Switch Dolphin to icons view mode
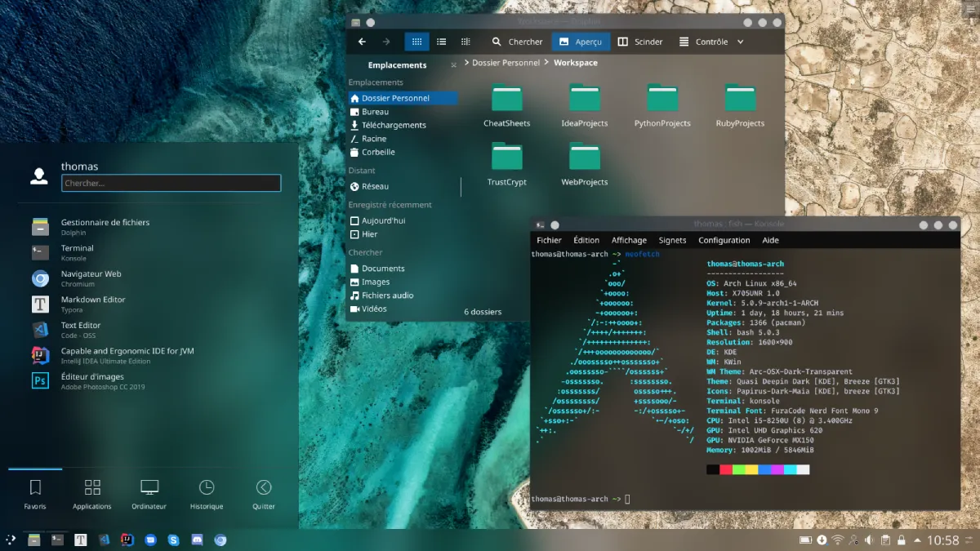The height and width of the screenshot is (551, 980). click(416, 42)
